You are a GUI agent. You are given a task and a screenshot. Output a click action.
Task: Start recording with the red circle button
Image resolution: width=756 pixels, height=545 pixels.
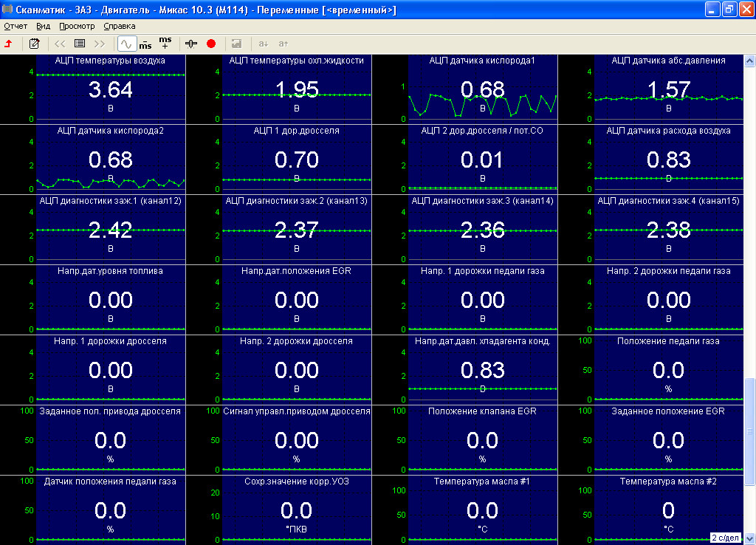211,44
